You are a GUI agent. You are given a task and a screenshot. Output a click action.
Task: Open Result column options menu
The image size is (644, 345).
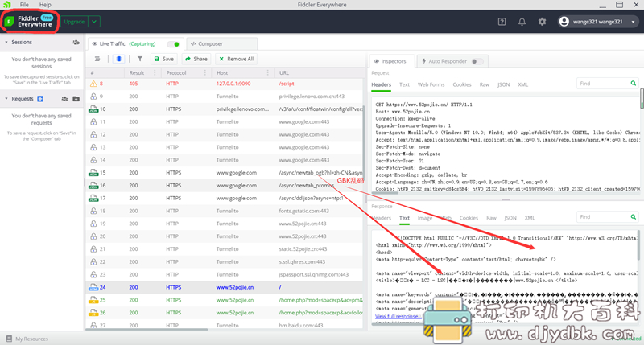click(155, 72)
